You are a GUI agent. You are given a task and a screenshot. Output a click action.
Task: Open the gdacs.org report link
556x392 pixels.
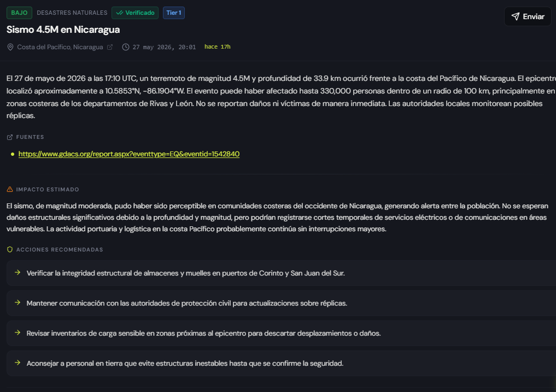pyautogui.click(x=128, y=154)
